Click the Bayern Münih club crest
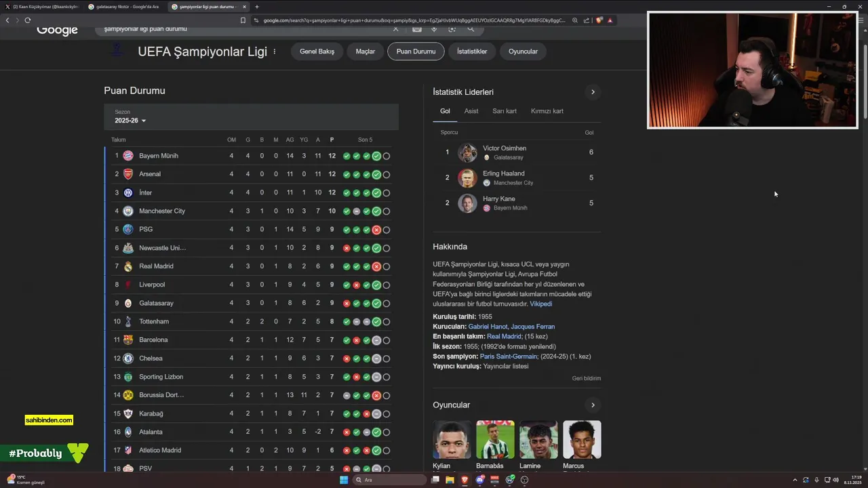 pos(128,156)
